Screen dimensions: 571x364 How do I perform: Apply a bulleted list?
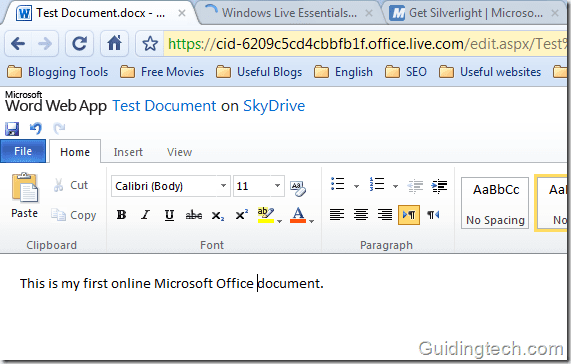pos(338,184)
